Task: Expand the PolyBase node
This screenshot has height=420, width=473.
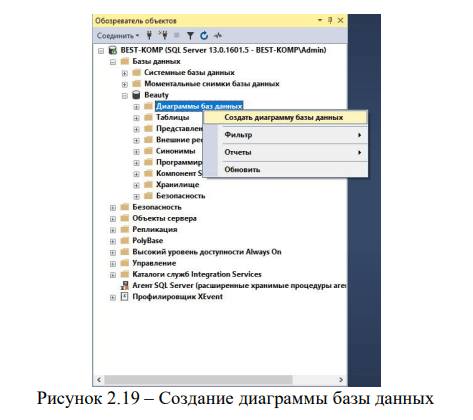Action: (113, 241)
